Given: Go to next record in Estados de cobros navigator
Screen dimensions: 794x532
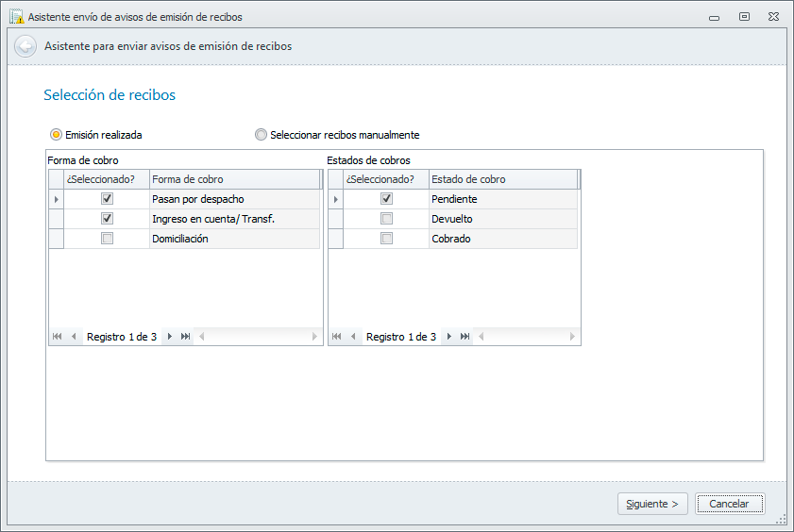Looking at the screenshot, I should pos(449,337).
